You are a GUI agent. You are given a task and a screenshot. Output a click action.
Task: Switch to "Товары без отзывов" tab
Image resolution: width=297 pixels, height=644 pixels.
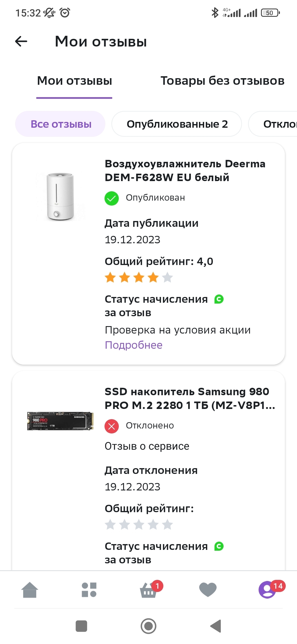(222, 81)
